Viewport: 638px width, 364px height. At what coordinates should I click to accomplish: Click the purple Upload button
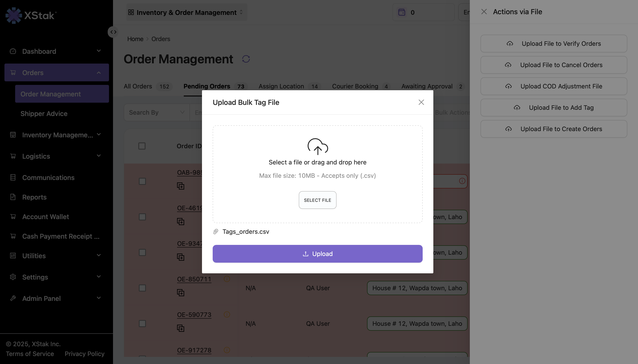pos(317,254)
